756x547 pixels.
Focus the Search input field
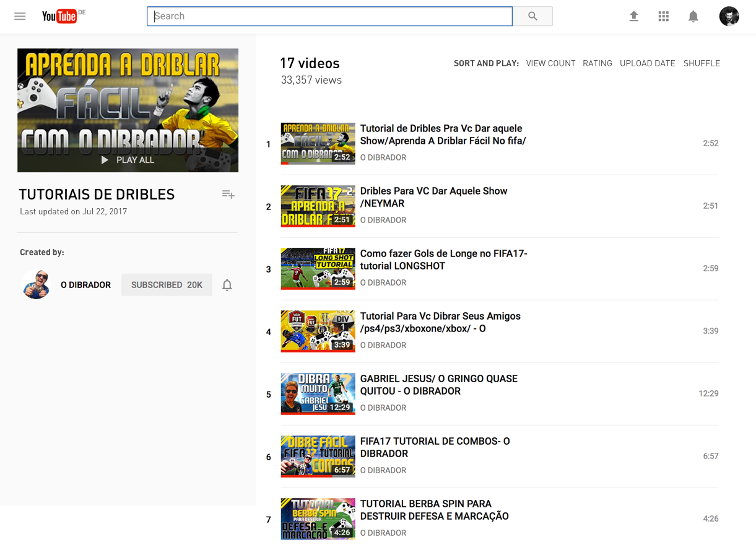pyautogui.click(x=329, y=16)
